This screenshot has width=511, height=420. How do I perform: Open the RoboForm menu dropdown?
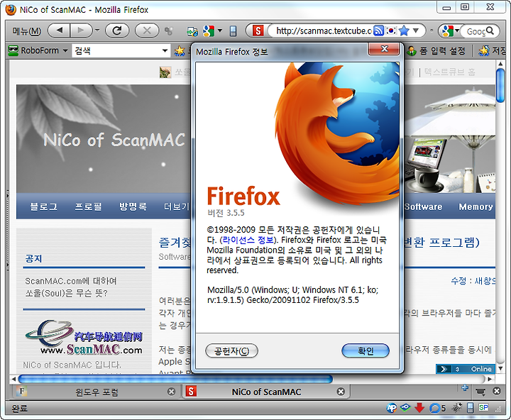[x=65, y=50]
